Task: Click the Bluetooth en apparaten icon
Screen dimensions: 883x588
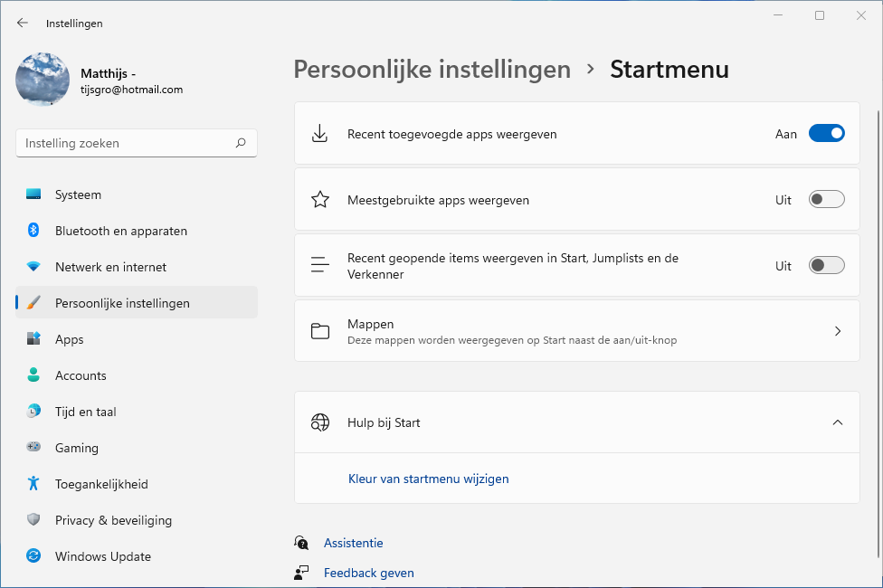Action: tap(33, 231)
